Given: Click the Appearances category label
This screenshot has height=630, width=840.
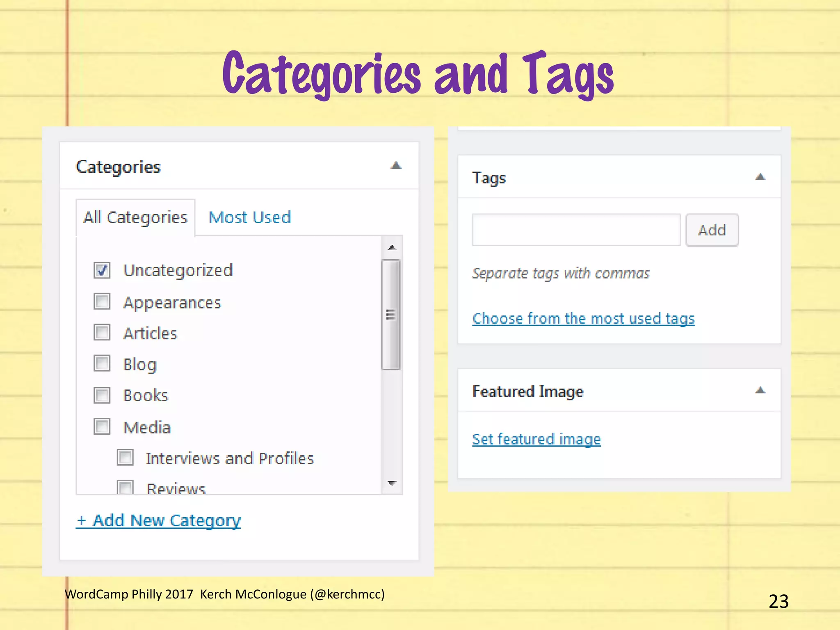Looking at the screenshot, I should coord(172,303).
